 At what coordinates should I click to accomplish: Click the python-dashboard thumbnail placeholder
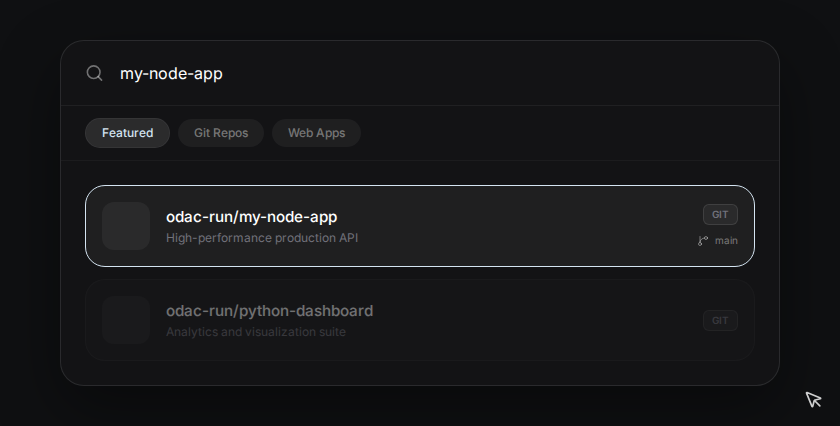126,320
